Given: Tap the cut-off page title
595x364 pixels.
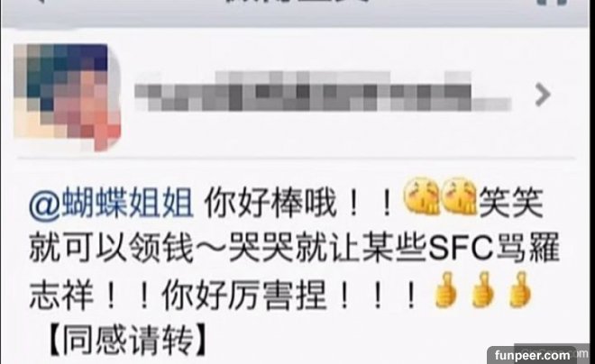Looking at the screenshot, I should (x=297, y=2).
